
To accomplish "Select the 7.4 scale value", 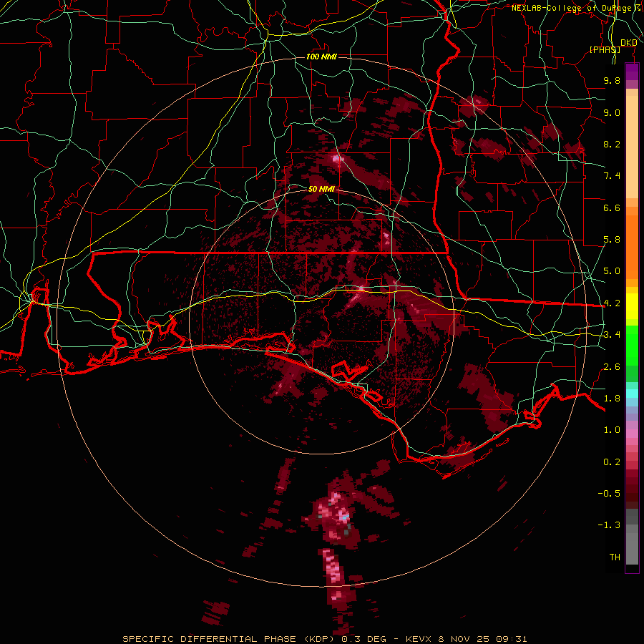I will coord(612,176).
